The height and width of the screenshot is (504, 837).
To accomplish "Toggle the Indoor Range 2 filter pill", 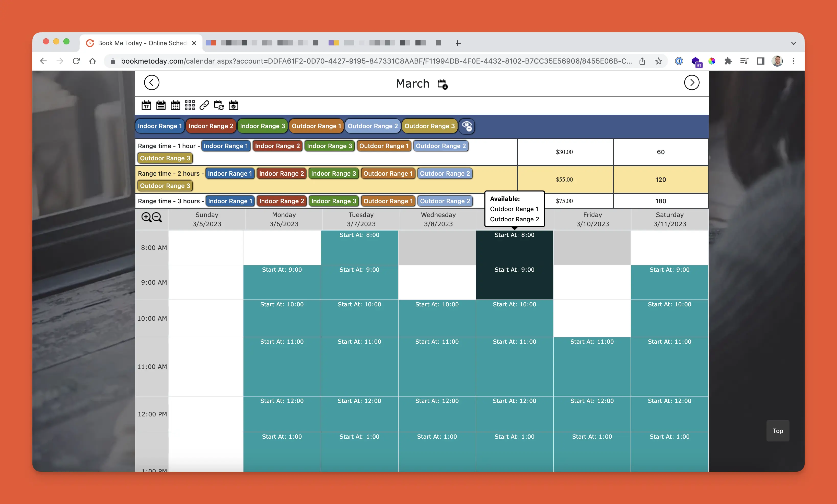I will pyautogui.click(x=211, y=126).
